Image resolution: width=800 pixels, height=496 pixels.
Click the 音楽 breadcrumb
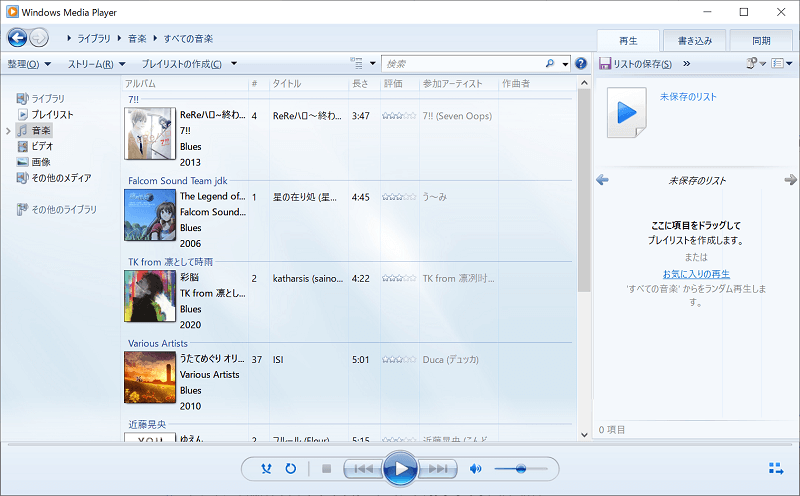pos(137,39)
